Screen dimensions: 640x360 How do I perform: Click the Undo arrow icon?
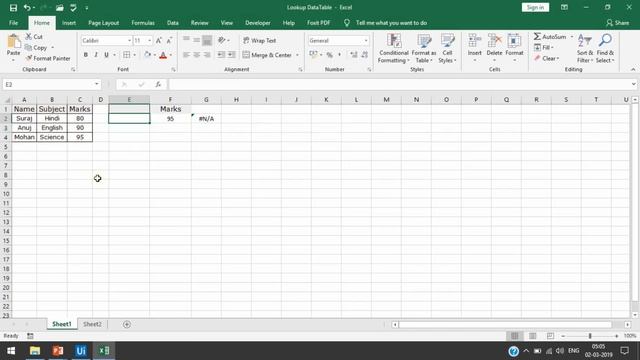pos(27,7)
